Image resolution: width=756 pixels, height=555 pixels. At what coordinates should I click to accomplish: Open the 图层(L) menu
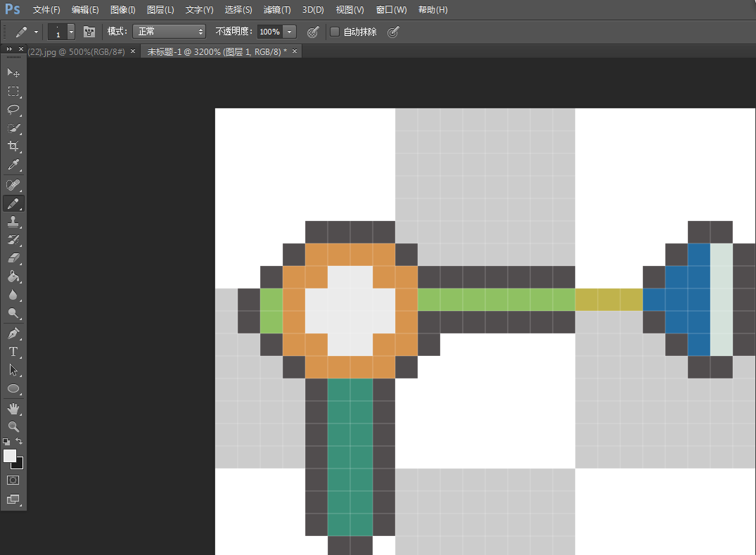[x=160, y=10]
